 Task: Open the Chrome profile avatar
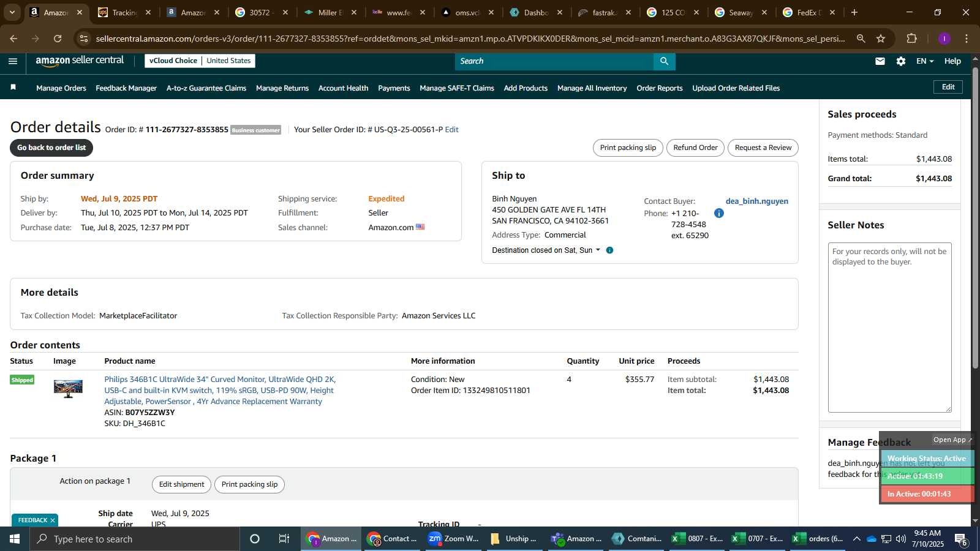(x=944, y=39)
